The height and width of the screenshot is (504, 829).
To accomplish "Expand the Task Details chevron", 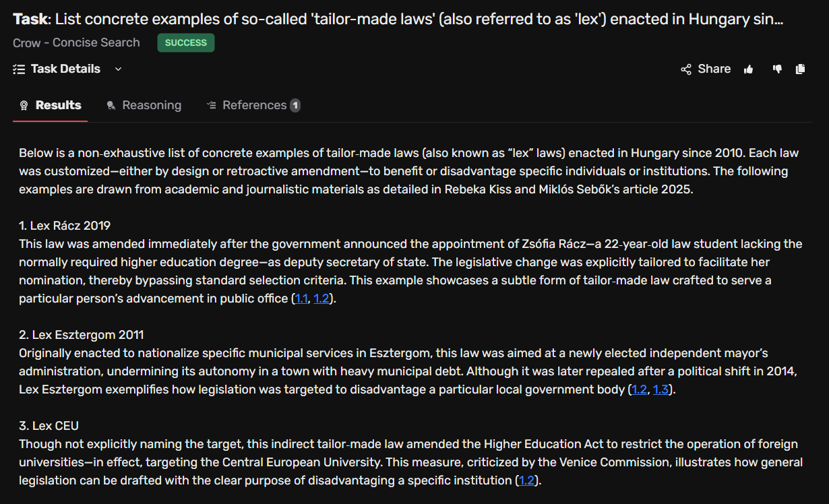I will (x=118, y=69).
